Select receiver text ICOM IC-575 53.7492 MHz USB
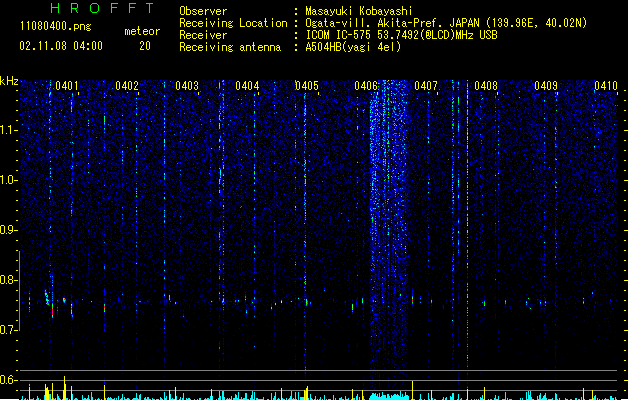This screenshot has width=629, height=400. pos(401,35)
